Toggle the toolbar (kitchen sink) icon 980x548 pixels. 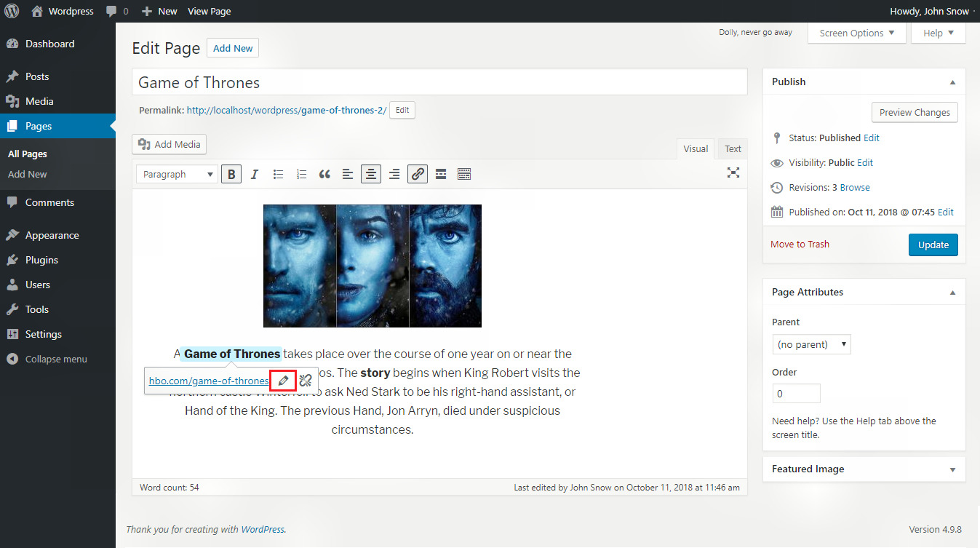tap(464, 174)
